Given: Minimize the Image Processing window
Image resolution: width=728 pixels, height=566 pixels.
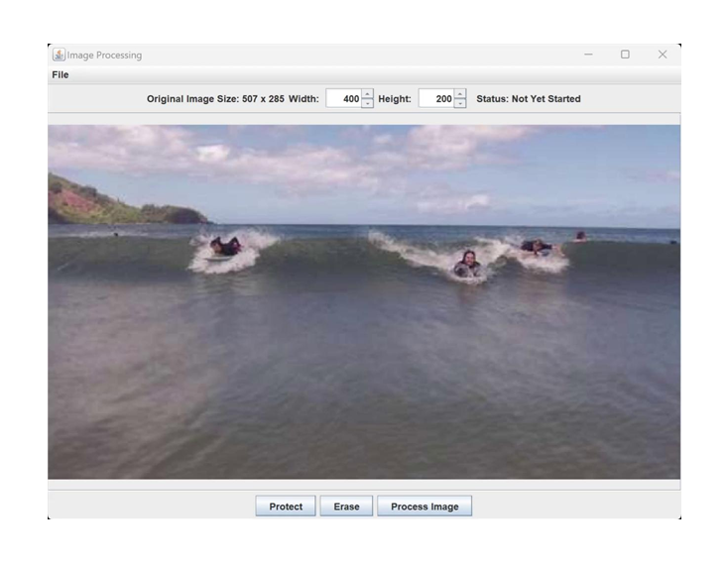Looking at the screenshot, I should pyautogui.click(x=588, y=56).
